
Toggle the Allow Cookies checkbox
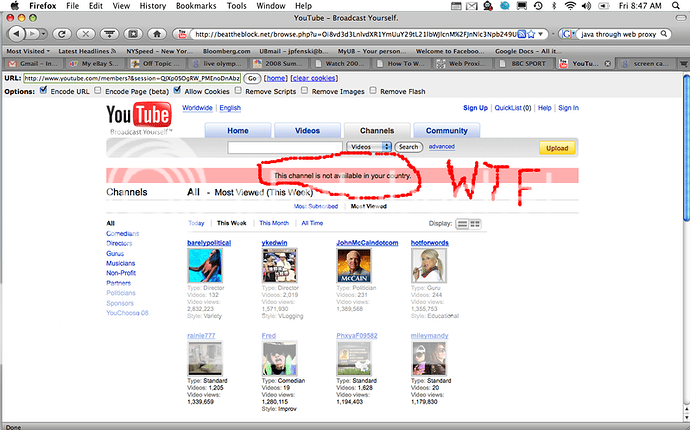tap(177, 90)
